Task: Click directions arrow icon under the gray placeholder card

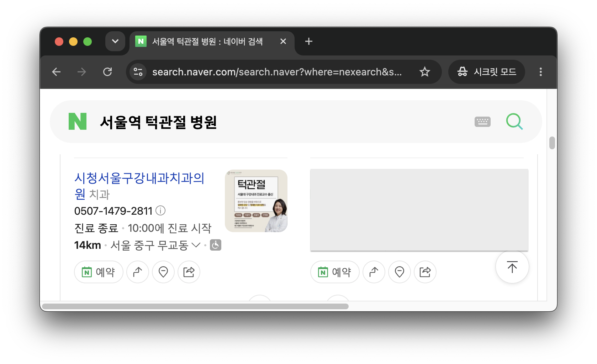Action: (374, 272)
